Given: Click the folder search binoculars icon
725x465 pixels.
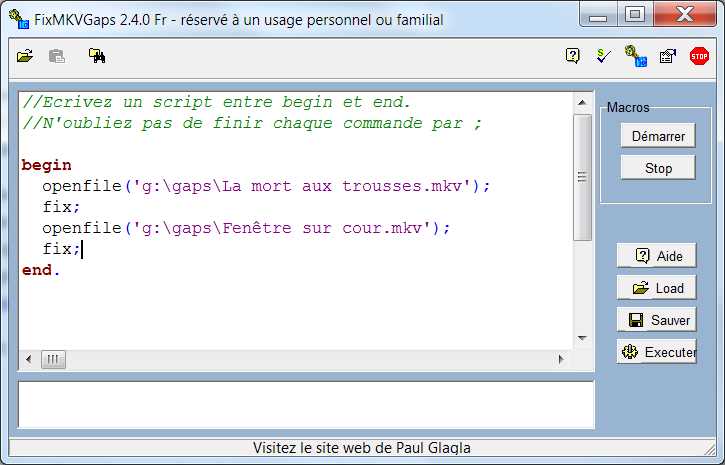Looking at the screenshot, I should pos(97,57).
